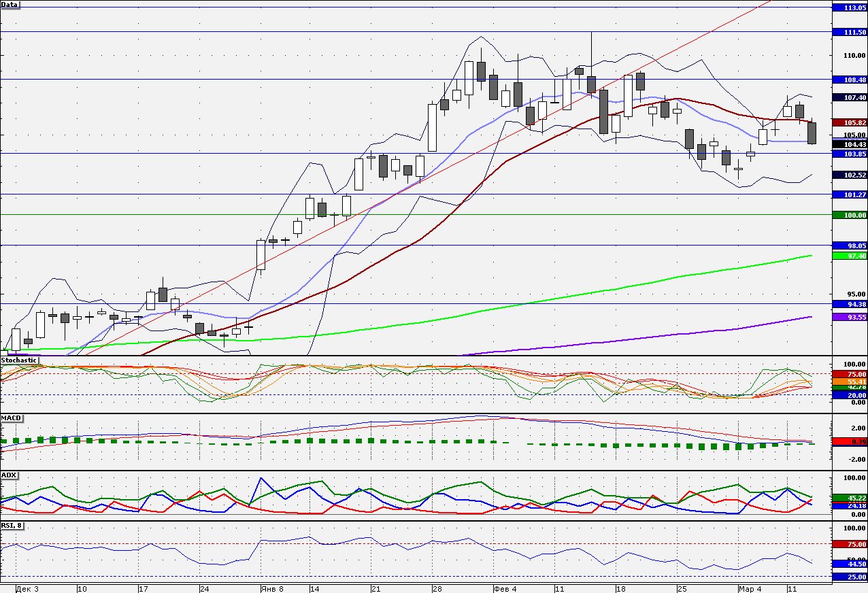Click the "10" date label

82,588
